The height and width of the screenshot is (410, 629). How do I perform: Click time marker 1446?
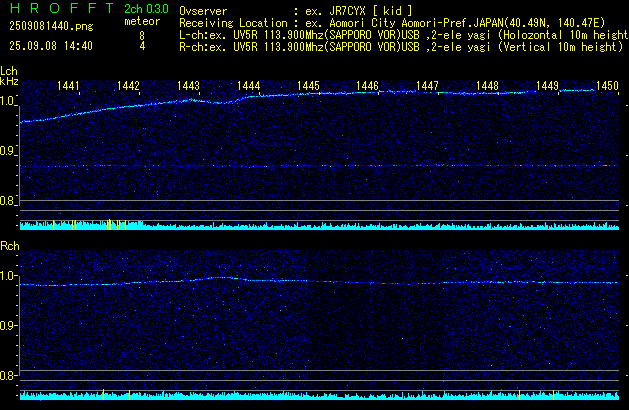pyautogui.click(x=367, y=86)
